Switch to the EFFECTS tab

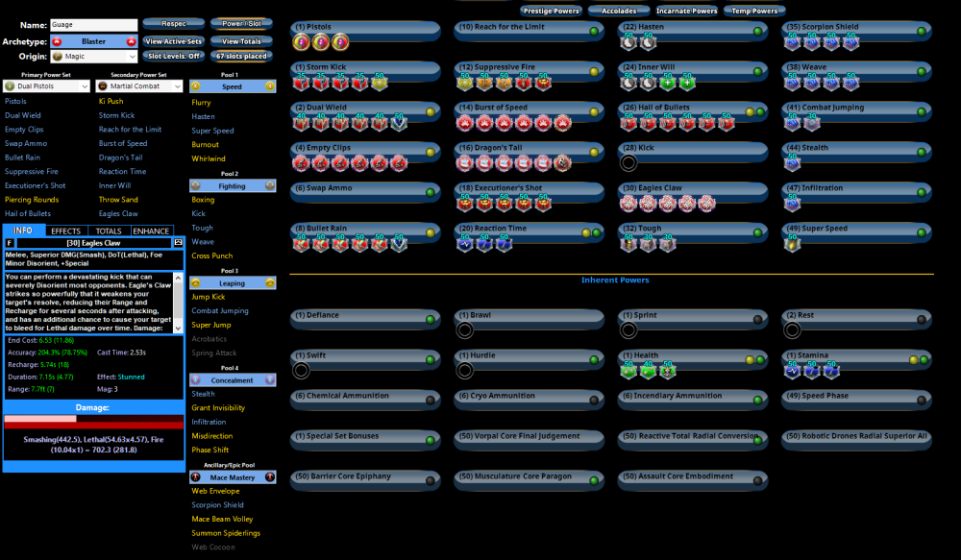(68, 230)
